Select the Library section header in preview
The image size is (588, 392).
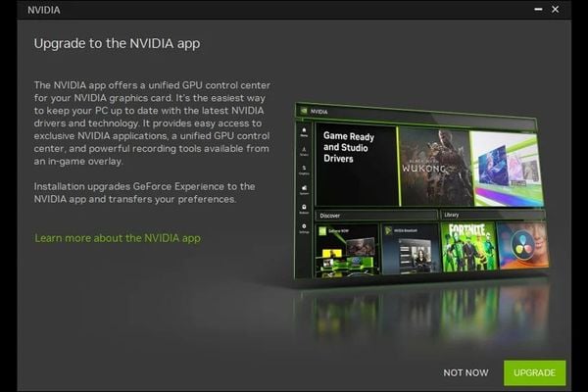pyautogui.click(x=452, y=215)
